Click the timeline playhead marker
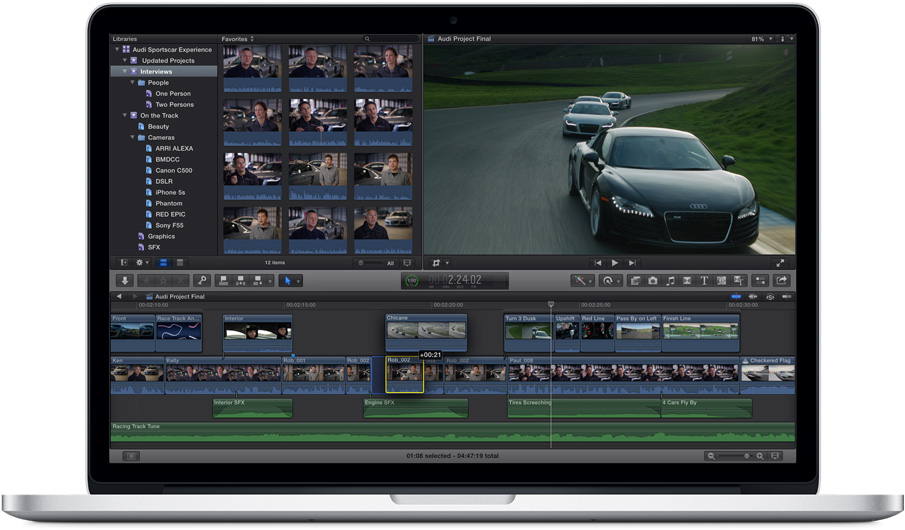This screenshot has height=530, width=905. click(x=551, y=304)
